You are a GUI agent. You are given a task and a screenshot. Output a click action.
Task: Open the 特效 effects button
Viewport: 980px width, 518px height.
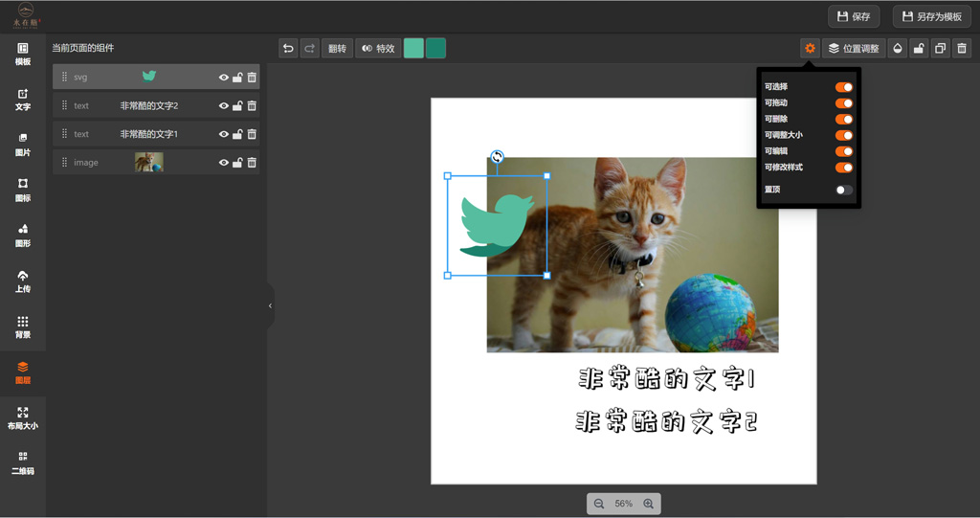[378, 48]
